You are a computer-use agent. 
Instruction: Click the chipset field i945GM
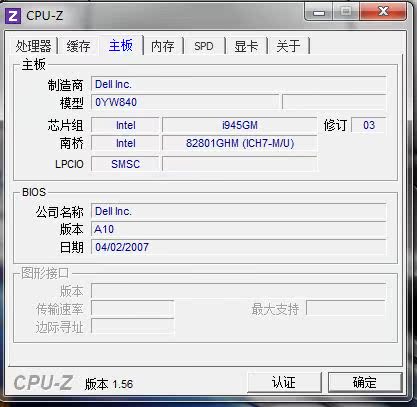pos(239,125)
